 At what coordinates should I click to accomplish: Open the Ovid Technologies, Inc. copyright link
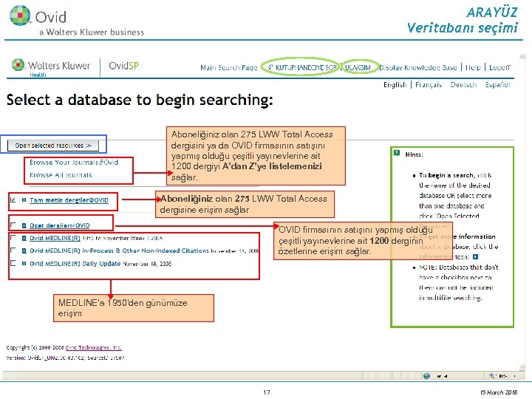(93, 347)
